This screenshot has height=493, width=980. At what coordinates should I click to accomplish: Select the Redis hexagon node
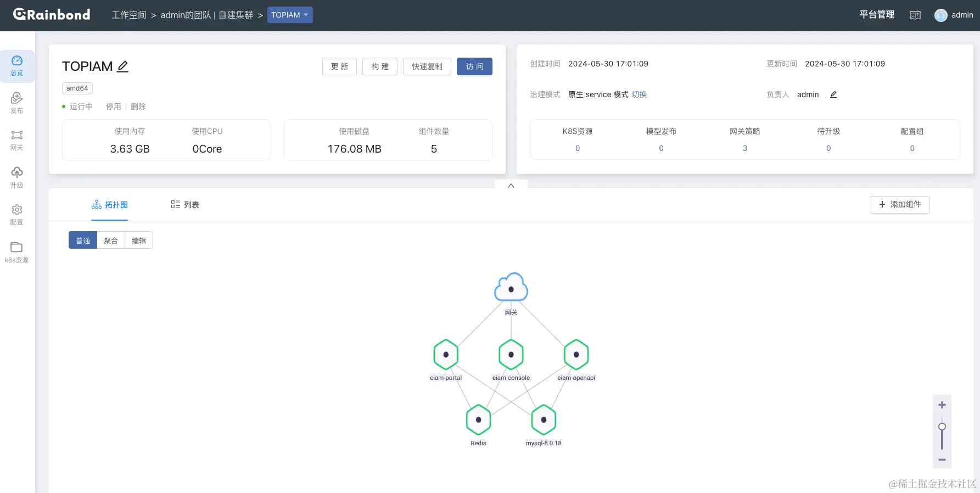point(478,420)
